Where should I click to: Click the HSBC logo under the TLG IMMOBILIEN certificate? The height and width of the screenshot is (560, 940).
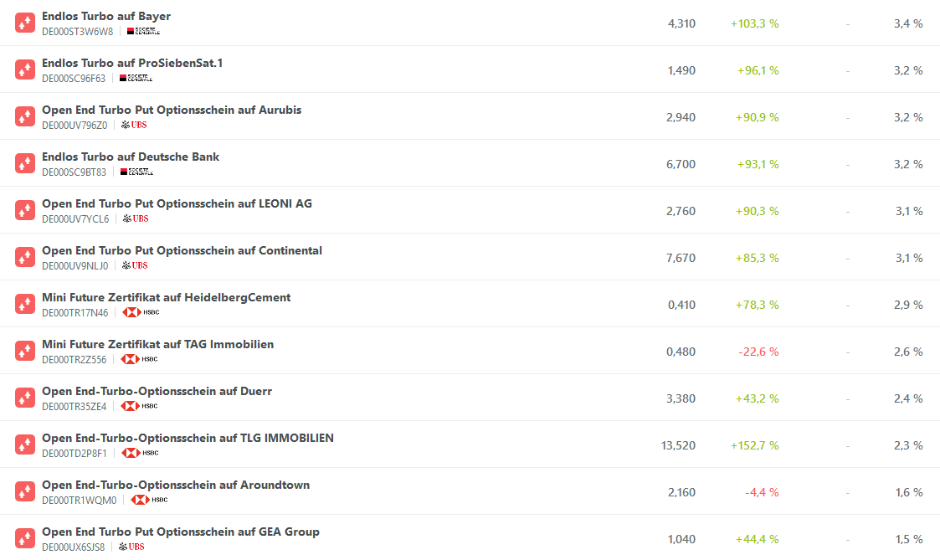click(x=141, y=453)
